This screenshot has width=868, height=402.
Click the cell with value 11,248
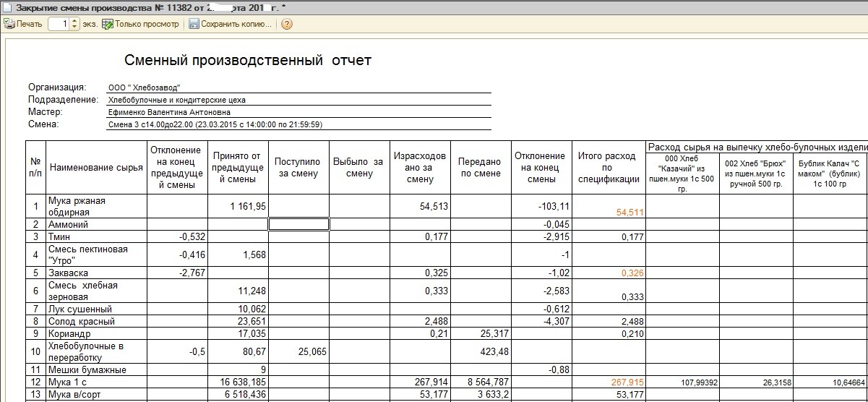[x=237, y=291]
